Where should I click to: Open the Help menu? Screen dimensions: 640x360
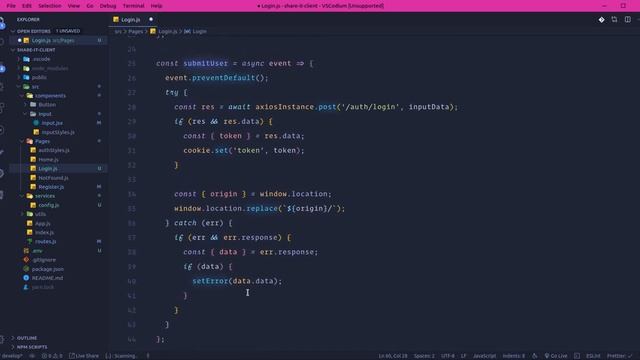tap(156, 6)
